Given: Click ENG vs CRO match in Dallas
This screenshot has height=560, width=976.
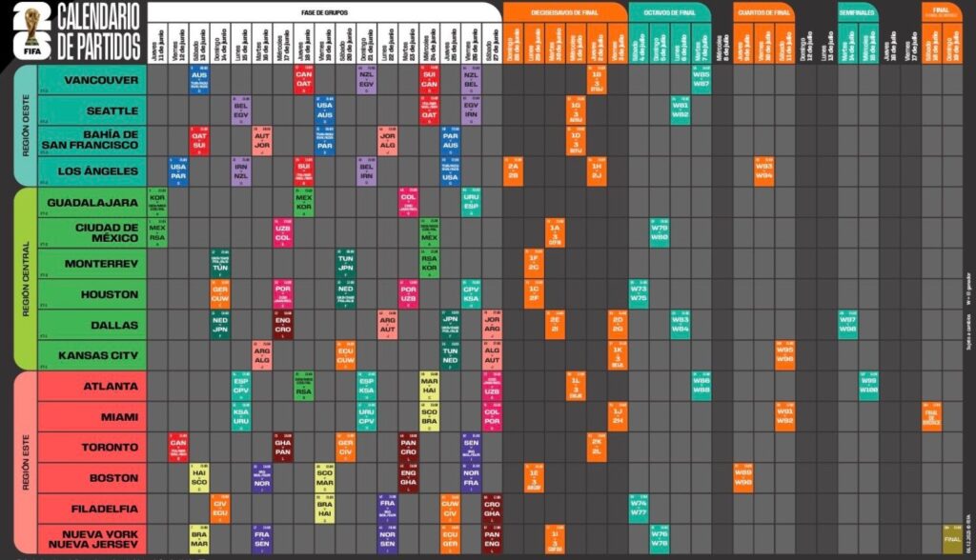Looking at the screenshot, I should pyautogui.click(x=282, y=325).
